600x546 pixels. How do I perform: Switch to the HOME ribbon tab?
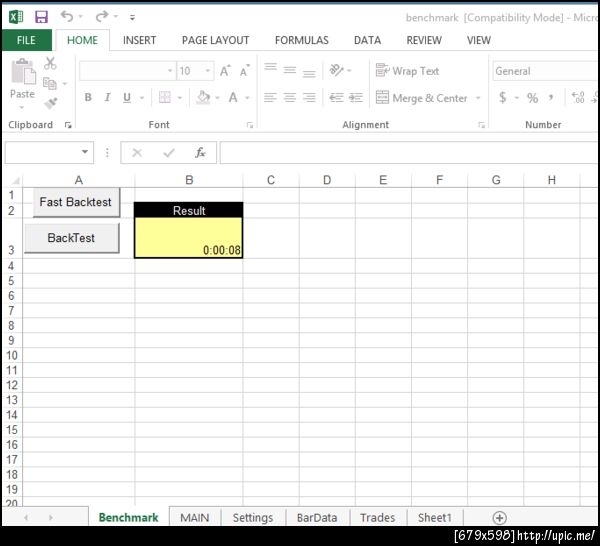tap(82, 40)
